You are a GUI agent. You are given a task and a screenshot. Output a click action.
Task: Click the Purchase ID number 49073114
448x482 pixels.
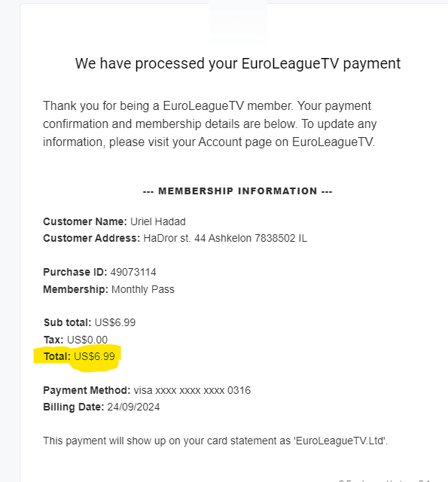point(133,272)
